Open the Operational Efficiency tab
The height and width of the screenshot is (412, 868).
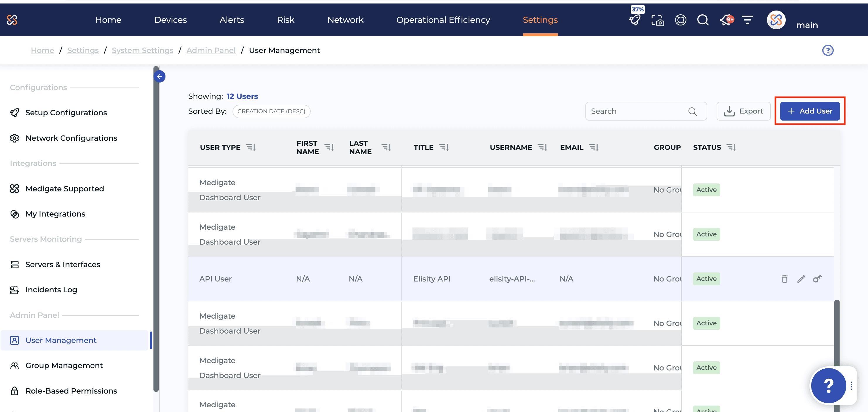[x=443, y=20]
